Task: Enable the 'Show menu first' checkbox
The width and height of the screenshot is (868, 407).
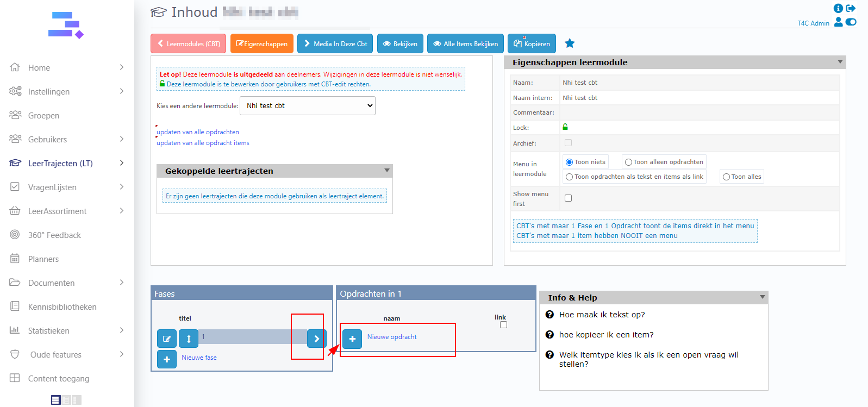Action: pos(568,198)
